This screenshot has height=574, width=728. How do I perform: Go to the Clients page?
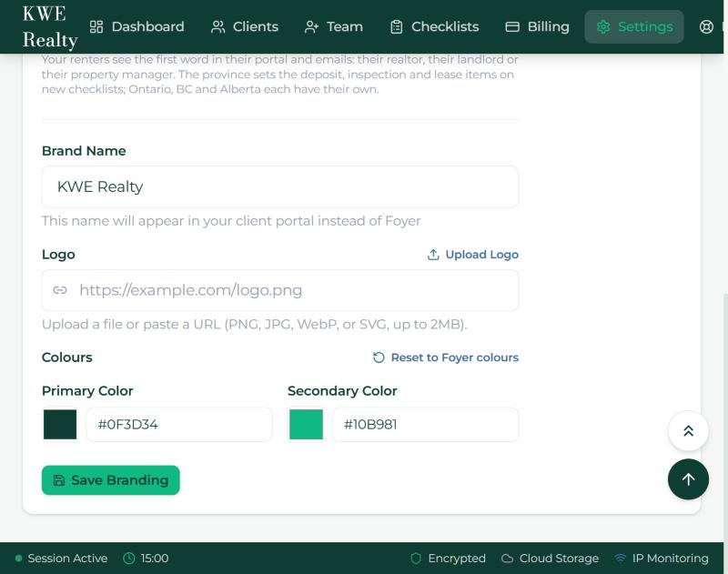(244, 27)
